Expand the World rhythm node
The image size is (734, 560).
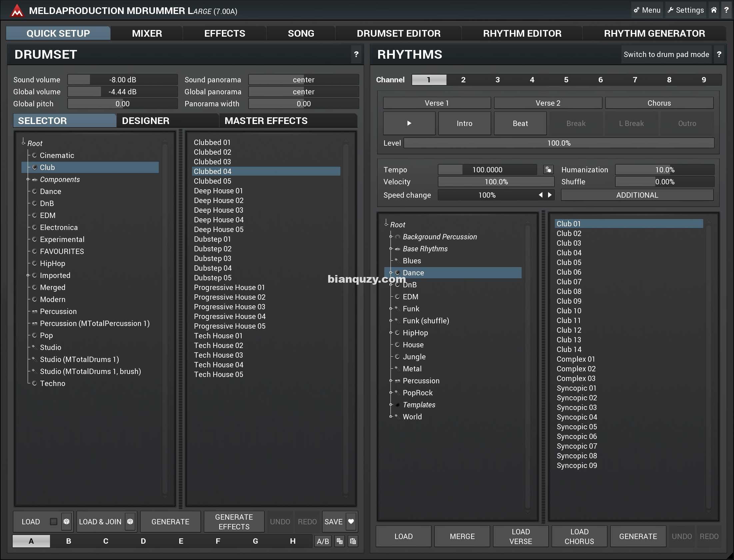click(x=391, y=417)
